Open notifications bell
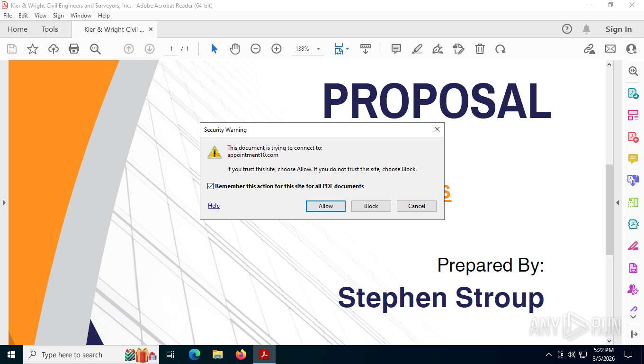 pos(586,29)
